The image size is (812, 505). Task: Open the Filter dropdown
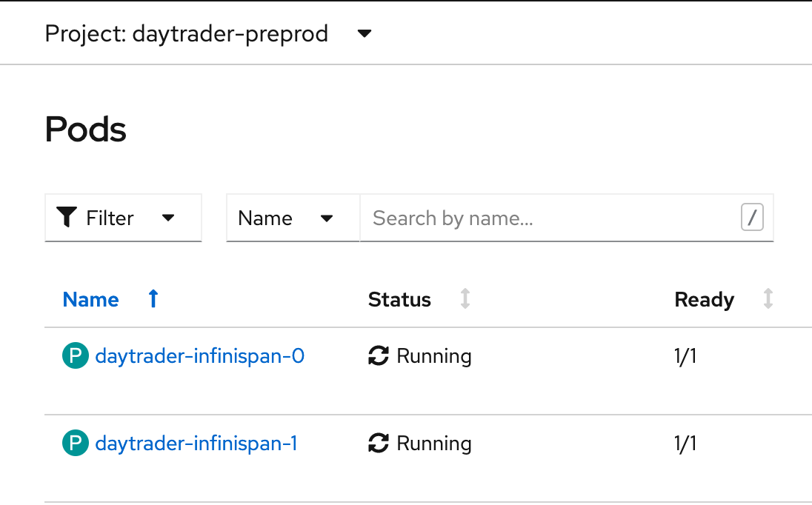click(123, 218)
